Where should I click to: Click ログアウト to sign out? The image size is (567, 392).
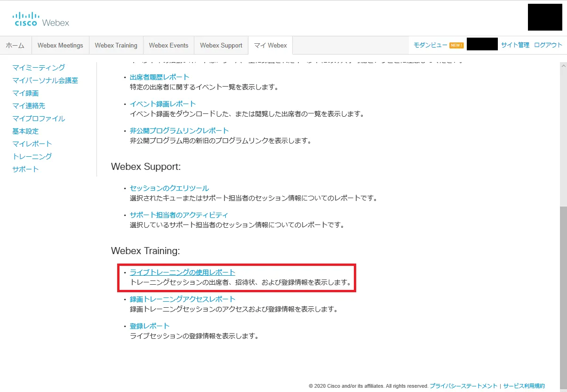tap(548, 45)
